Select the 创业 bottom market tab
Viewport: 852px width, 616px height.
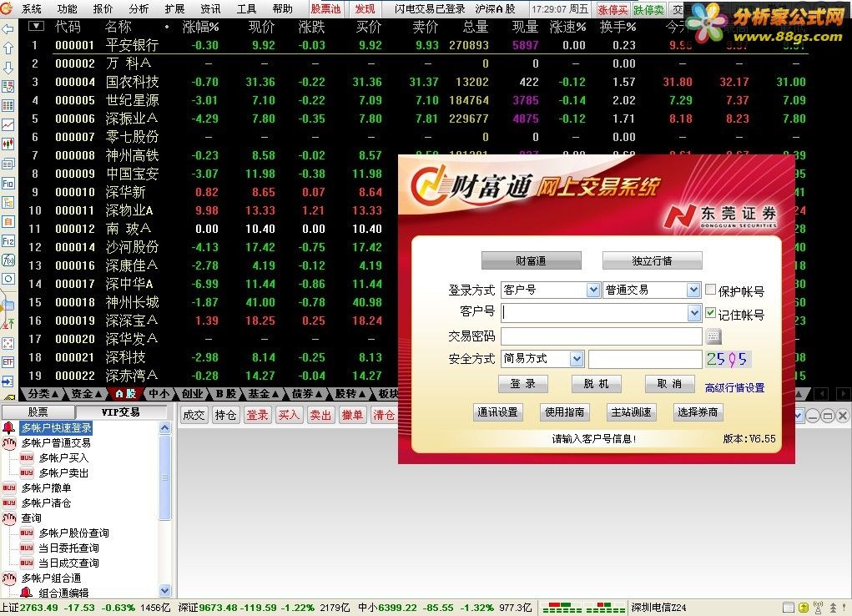192,394
